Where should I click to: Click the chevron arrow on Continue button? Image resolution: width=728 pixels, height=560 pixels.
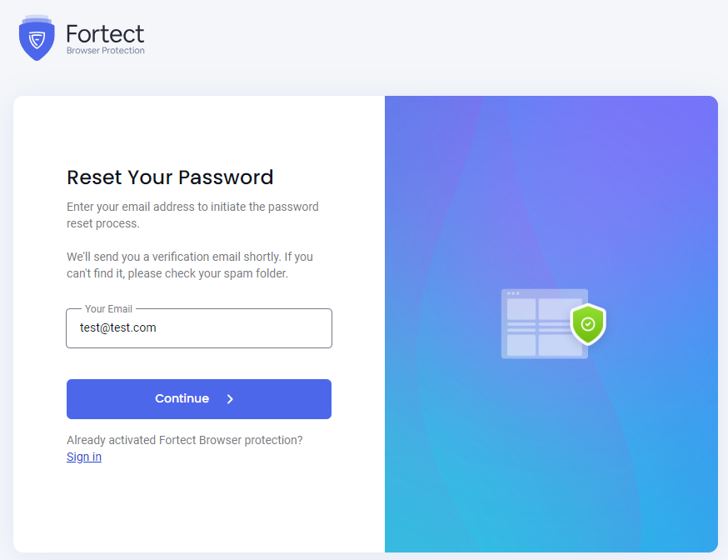[x=230, y=399]
